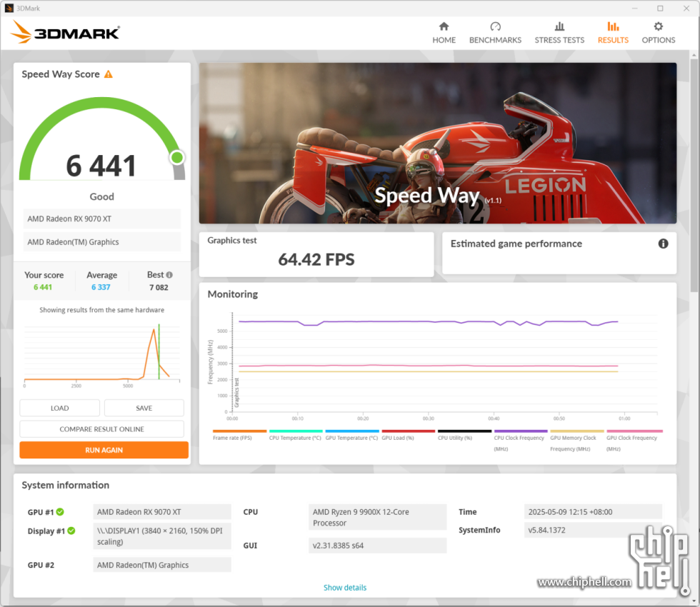Click the Display #1 DISPLAY1 value
Viewport: 700px width, 607px height.
[x=162, y=536]
